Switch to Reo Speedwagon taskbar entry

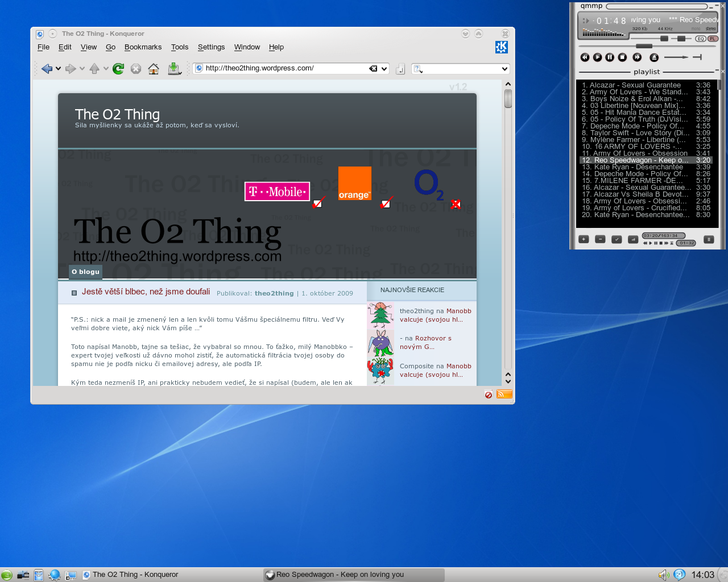353,575
